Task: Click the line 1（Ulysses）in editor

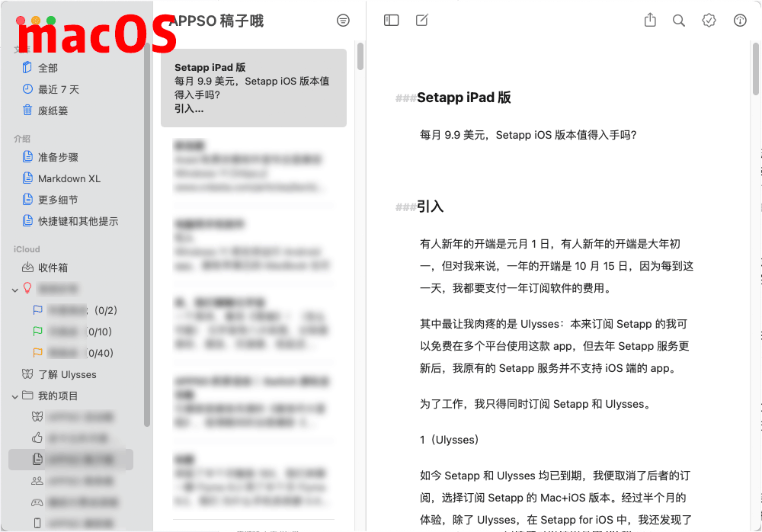Action: 450,440
